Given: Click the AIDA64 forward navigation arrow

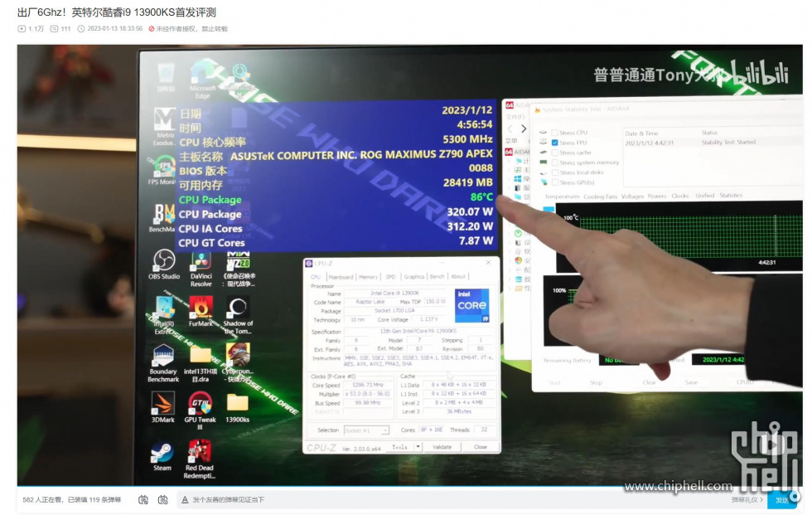Looking at the screenshot, I should (524, 129).
